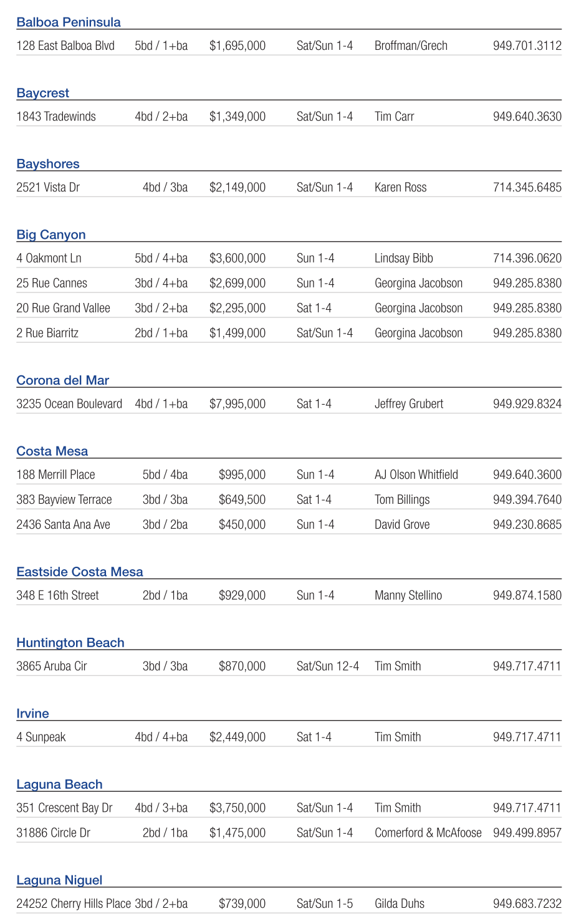Open the Costa Mesa heading link
Viewport: 576px width, 924px height.
point(52,451)
